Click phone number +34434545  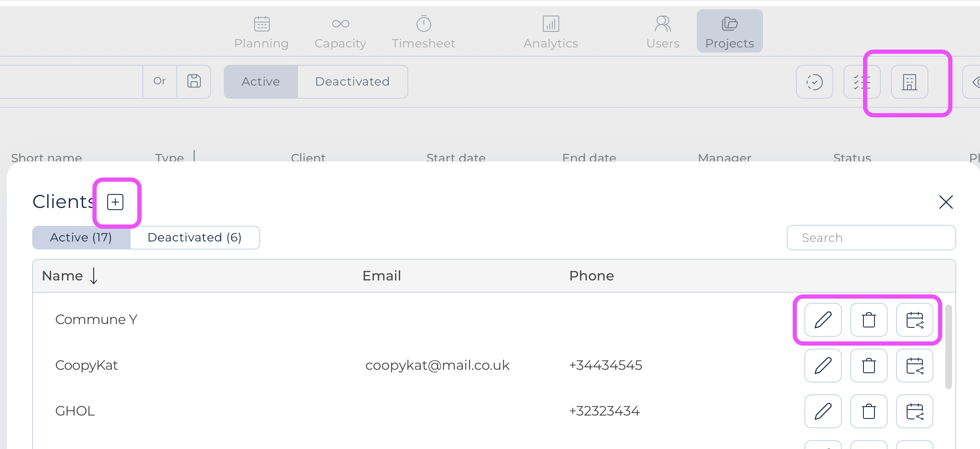605,365
